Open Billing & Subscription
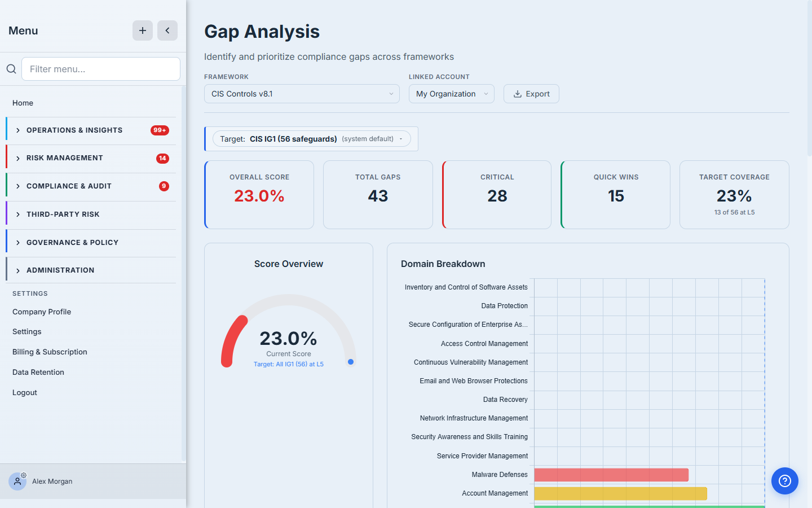The image size is (812, 508). (50, 352)
